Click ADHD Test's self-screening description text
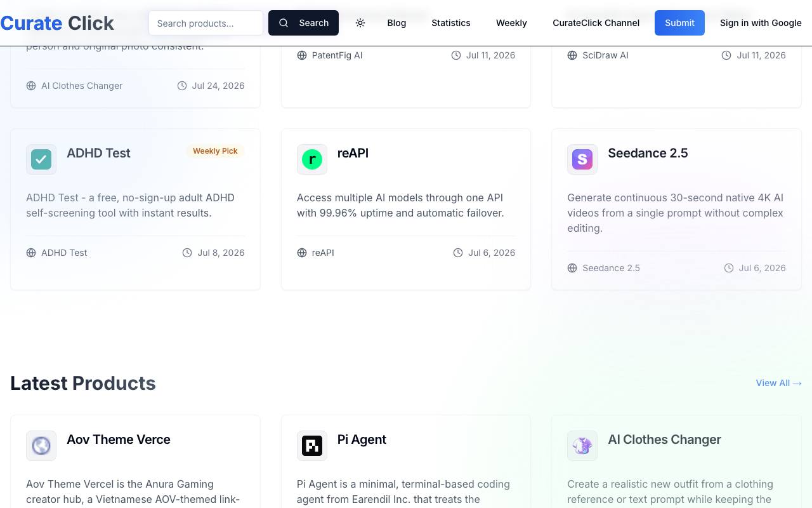 pos(130,205)
